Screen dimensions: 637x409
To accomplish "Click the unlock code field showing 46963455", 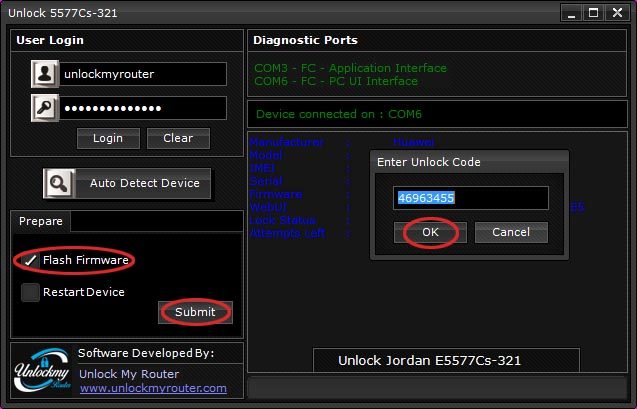I will coord(471,198).
